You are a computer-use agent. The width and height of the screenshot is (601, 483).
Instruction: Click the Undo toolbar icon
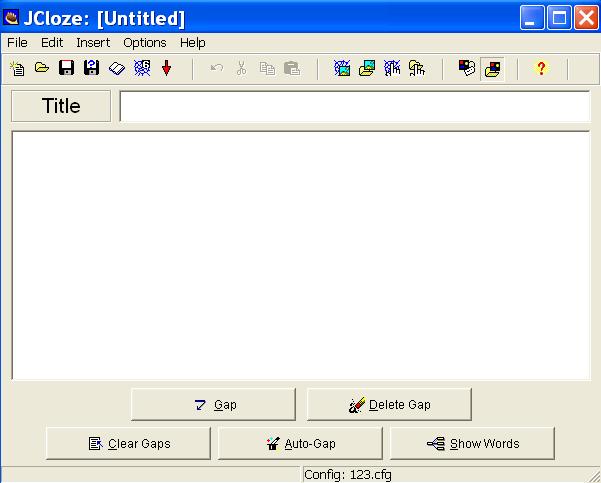(x=217, y=69)
